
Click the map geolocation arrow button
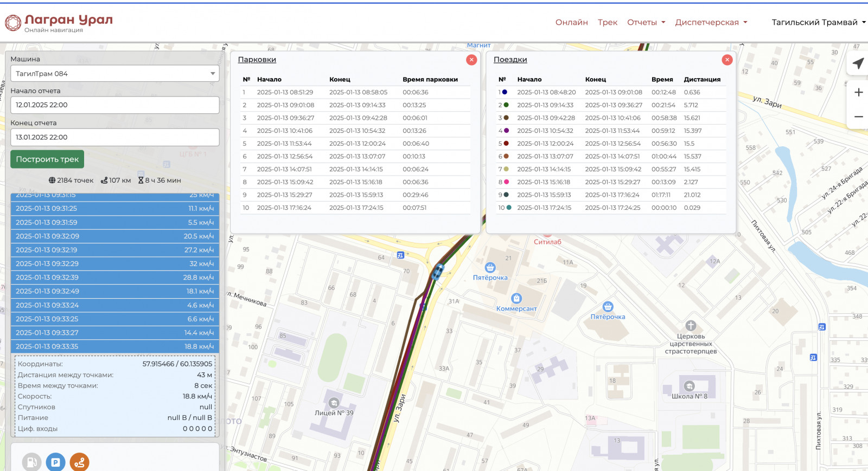pyautogui.click(x=858, y=63)
